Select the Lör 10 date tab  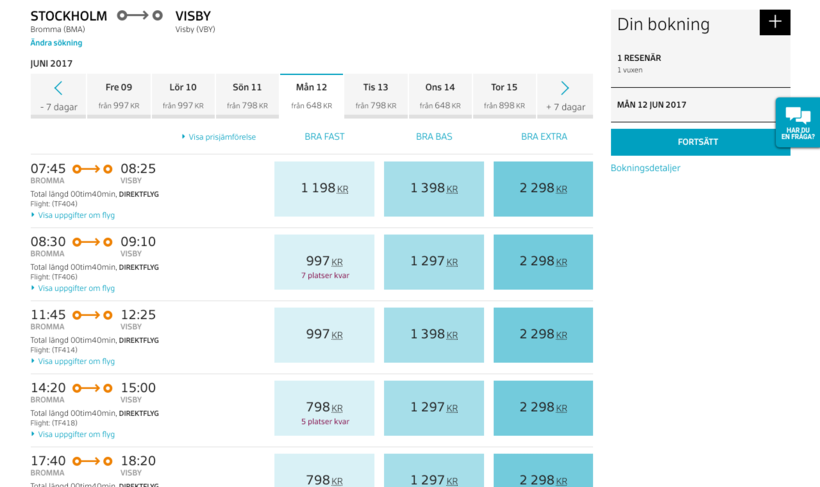(x=183, y=96)
